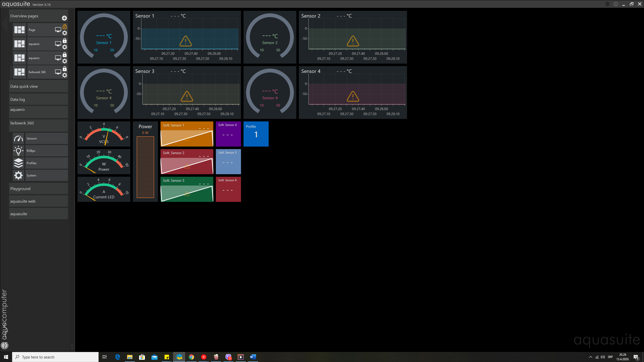The image size is (644, 362).
Task: Toggle the lock on farbwerk 360 overview page
Action: [x=65, y=69]
